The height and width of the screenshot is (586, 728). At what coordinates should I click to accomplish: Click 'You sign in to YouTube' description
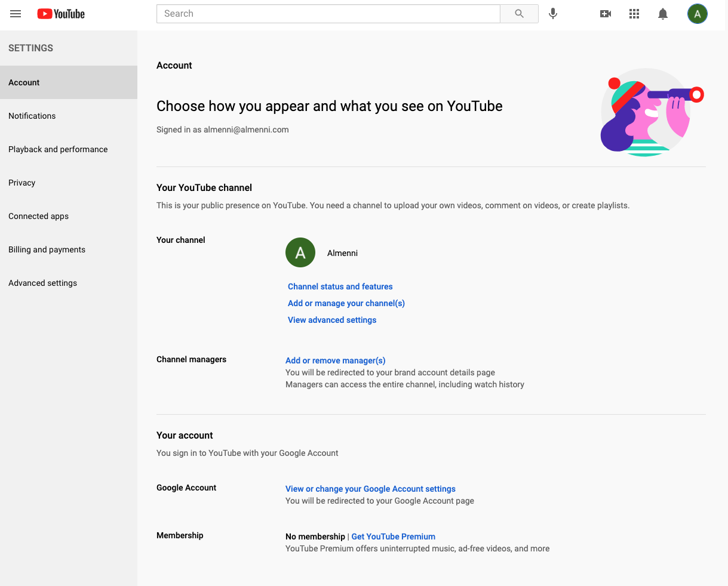(247, 453)
